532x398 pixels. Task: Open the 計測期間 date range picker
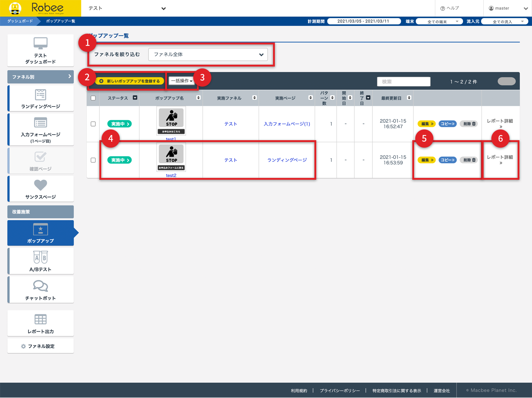[x=364, y=21]
